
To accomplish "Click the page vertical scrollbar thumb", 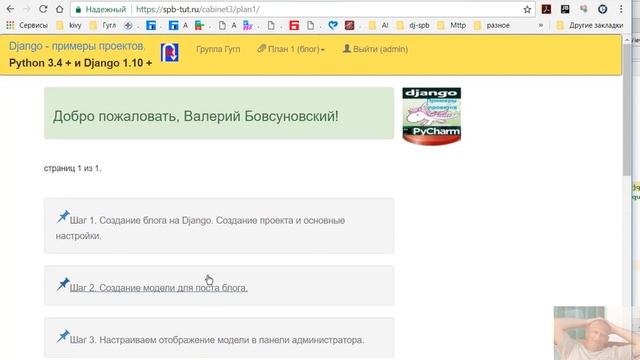I will (627, 109).
